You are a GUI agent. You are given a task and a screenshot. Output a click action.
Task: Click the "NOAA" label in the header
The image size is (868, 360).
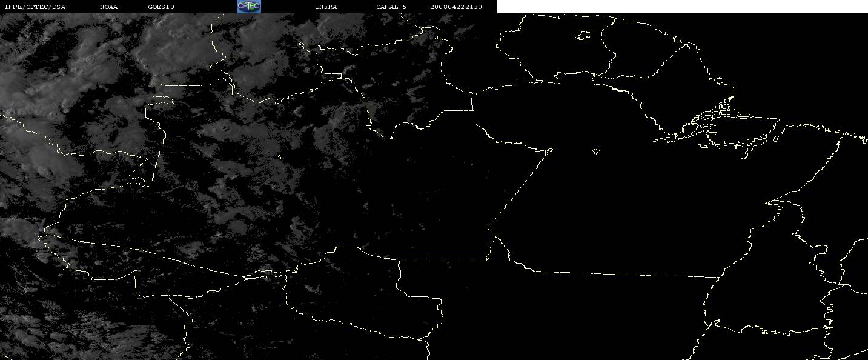point(109,7)
